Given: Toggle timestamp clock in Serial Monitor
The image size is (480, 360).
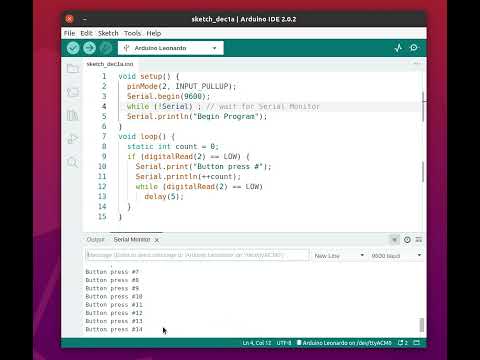Looking at the screenshot, I should 407,240.
